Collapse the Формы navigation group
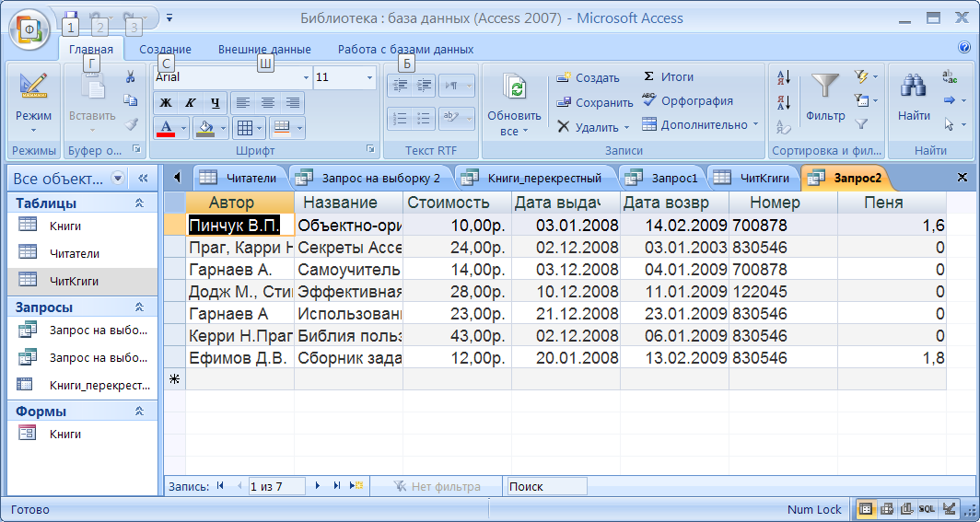 (x=139, y=411)
